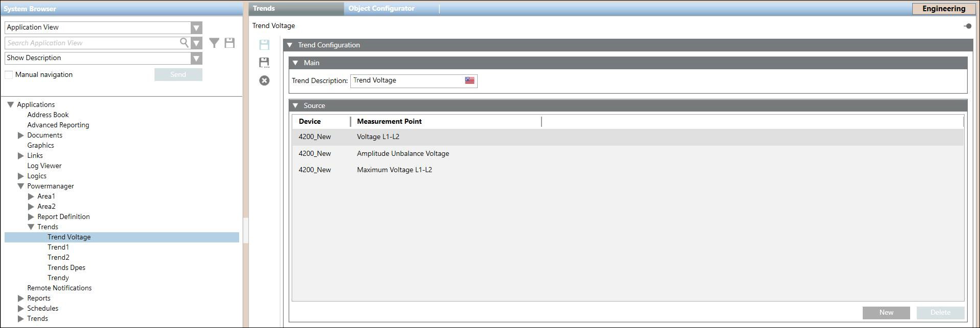Click the Save icon in the Trends toolbar
Screen dimensions: 980x328
[264, 45]
